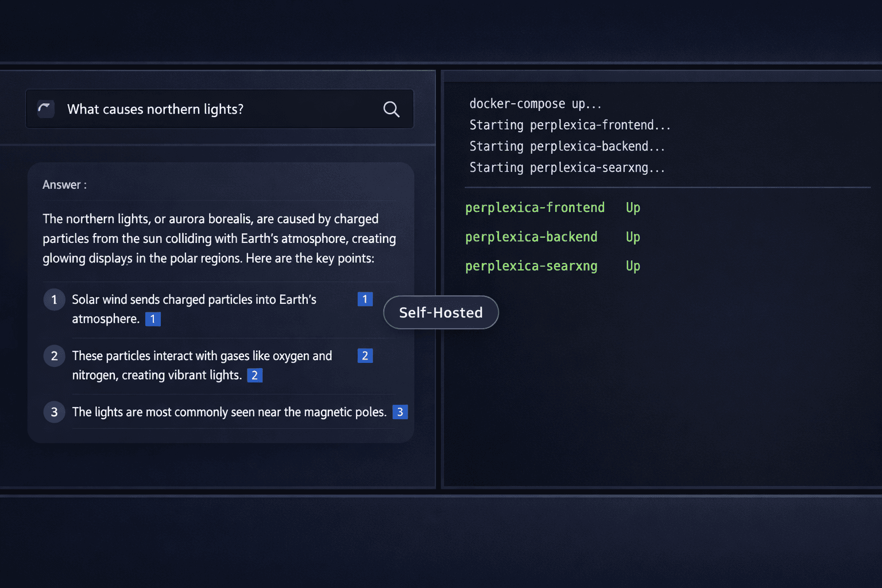
Task: Open citation badge 2 after vibrant lights sentence
Action: point(254,375)
